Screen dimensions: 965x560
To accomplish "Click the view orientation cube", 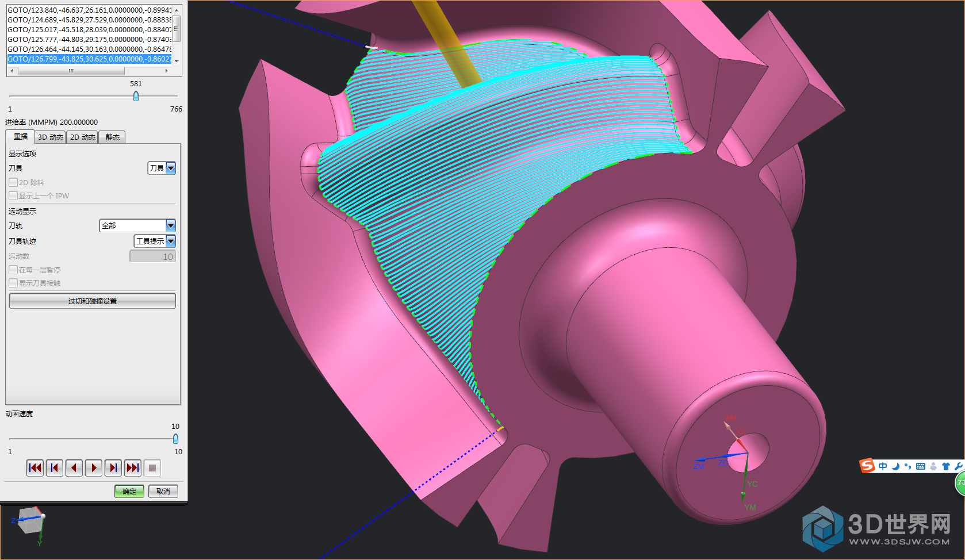I will pos(30,521).
